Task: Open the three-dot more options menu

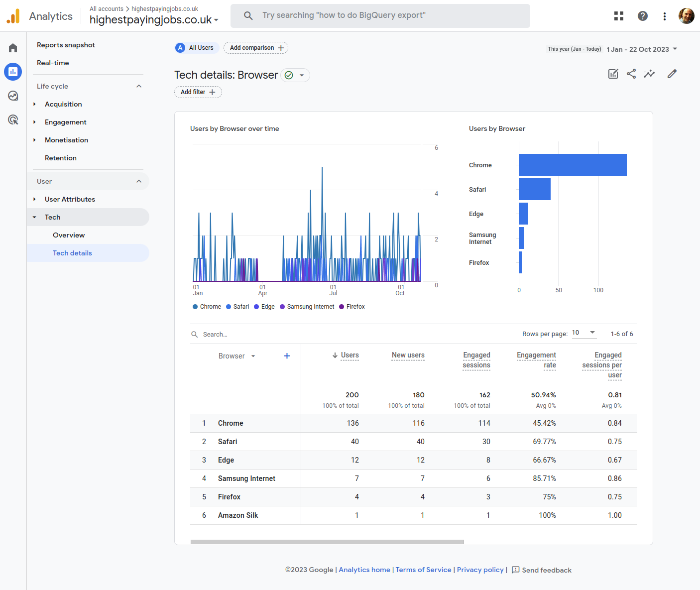Action: [665, 16]
